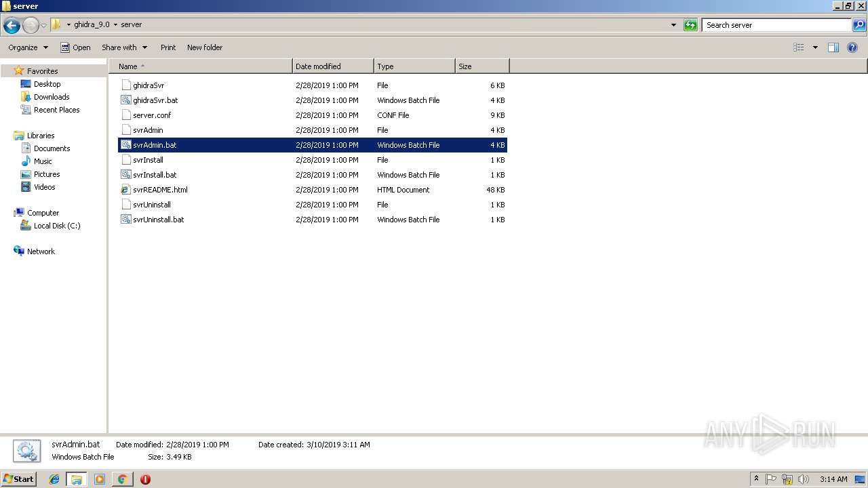Select the svrREADME.html document icon
This screenshot has width=868, height=488.
tap(125, 190)
